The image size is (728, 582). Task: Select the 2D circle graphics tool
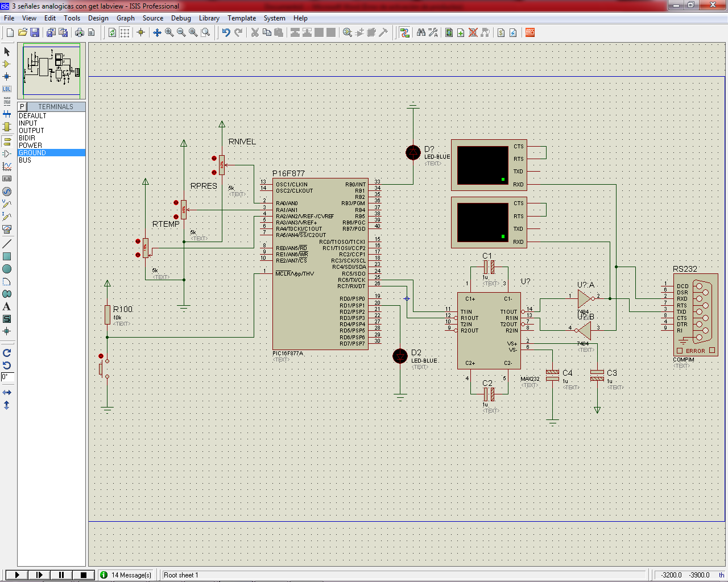coord(7,269)
